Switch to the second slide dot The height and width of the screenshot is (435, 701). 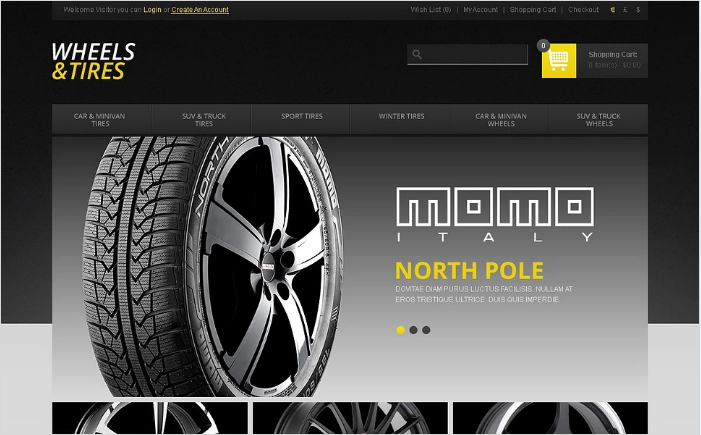click(x=414, y=330)
